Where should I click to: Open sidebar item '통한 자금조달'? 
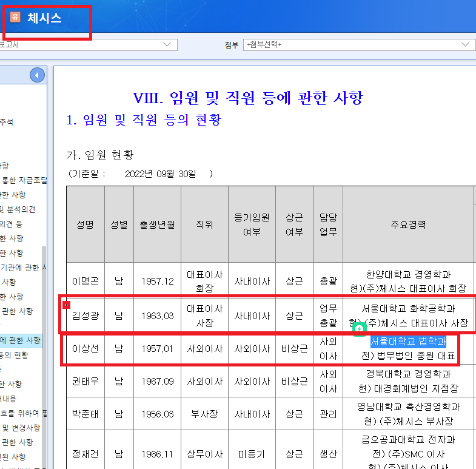pos(24,180)
